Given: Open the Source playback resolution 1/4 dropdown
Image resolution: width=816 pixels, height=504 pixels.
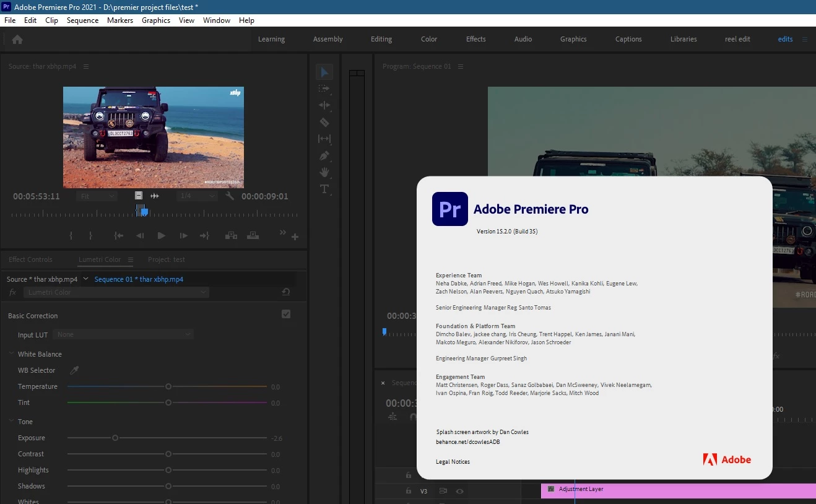Looking at the screenshot, I should [x=197, y=196].
